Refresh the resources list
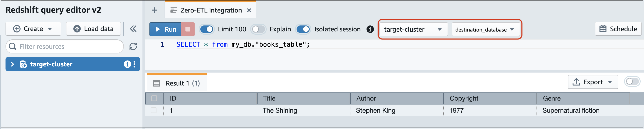This screenshot has width=644, height=129. tap(133, 46)
